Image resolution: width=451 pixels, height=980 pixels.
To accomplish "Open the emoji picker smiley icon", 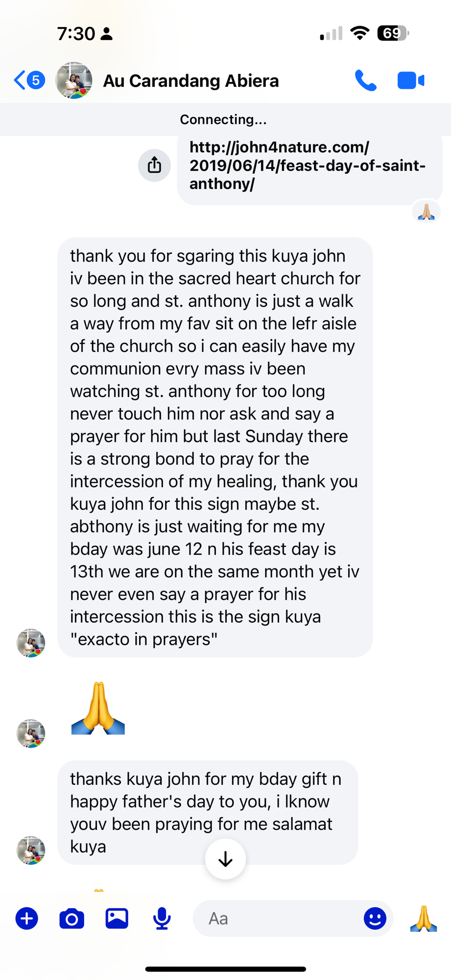I will coord(375,918).
